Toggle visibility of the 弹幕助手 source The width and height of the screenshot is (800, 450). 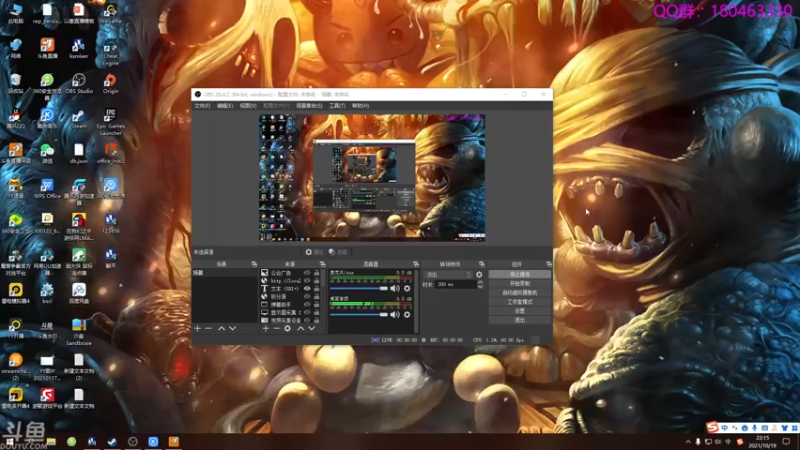coord(307,305)
